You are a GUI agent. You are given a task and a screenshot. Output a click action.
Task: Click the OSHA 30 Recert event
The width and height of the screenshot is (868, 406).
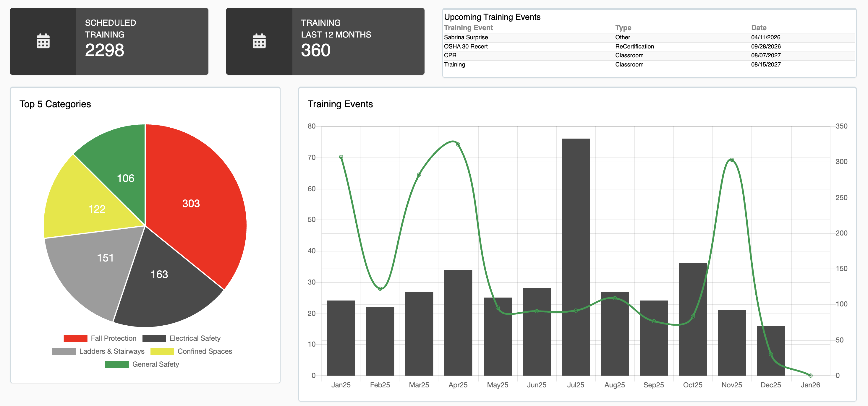465,46
